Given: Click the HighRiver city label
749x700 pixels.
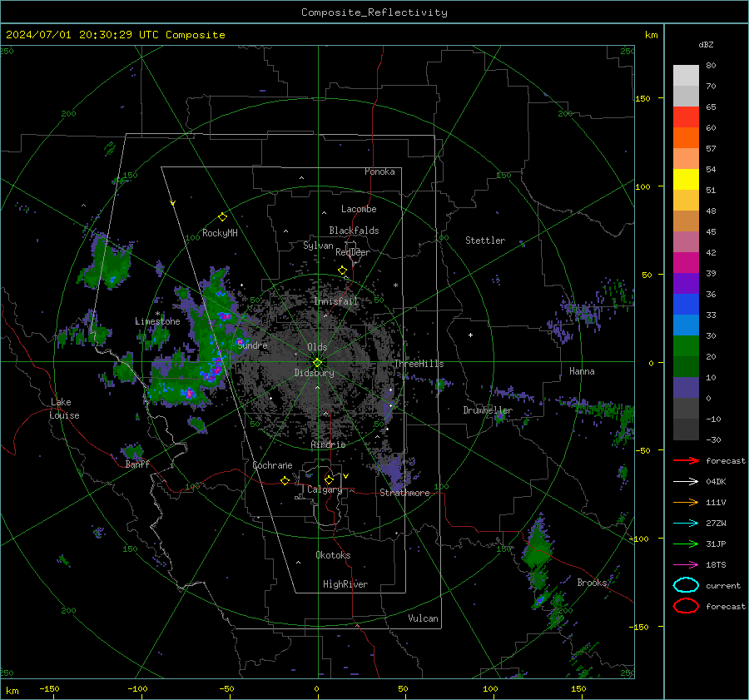Looking at the screenshot, I should coord(345,584).
